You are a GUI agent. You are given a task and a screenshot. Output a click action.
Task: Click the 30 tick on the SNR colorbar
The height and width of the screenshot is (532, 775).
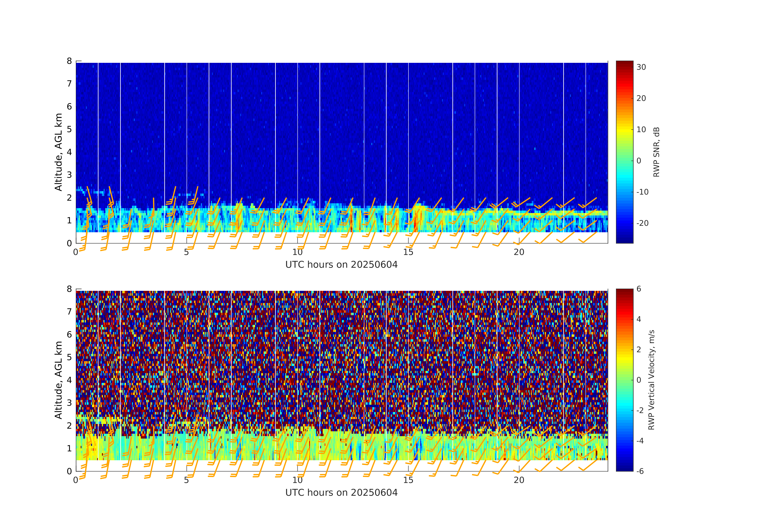coord(641,67)
